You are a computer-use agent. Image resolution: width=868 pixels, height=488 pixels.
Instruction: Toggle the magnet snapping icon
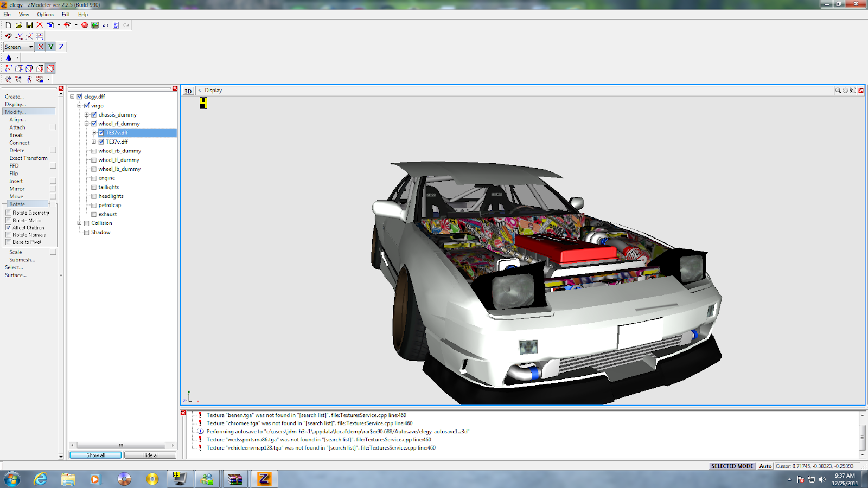(8, 36)
